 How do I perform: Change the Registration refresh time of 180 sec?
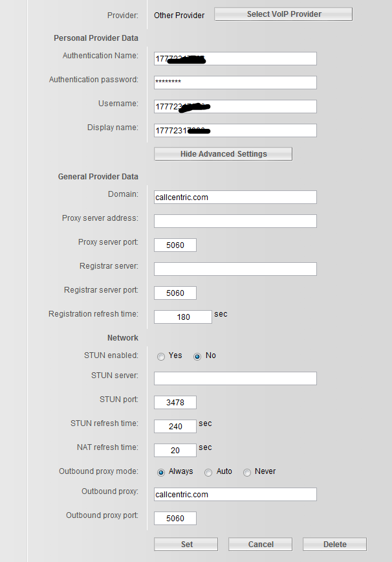(182, 317)
